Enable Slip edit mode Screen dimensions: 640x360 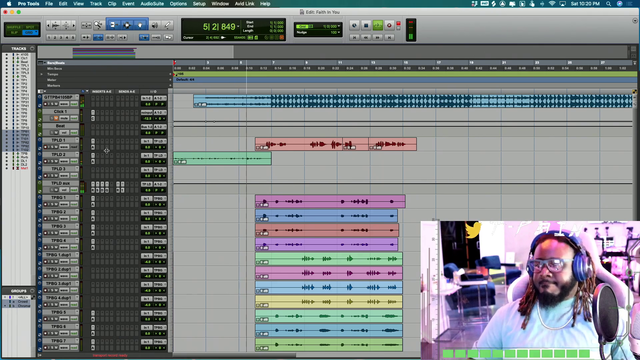click(14, 32)
